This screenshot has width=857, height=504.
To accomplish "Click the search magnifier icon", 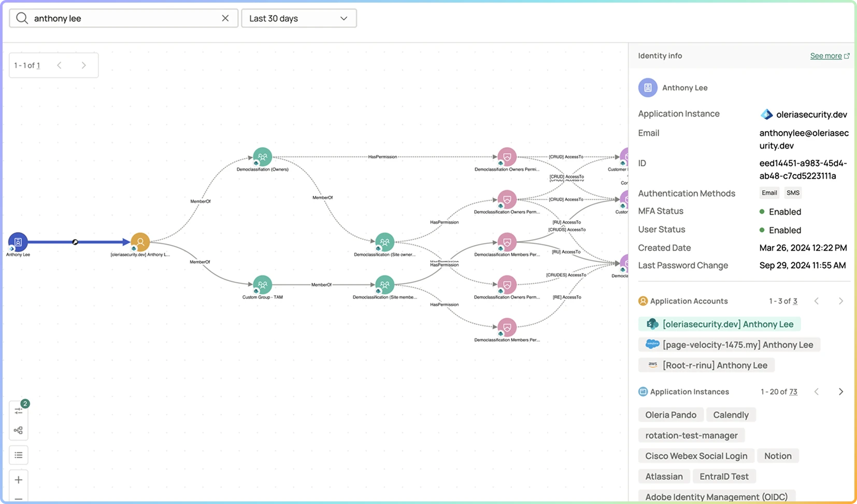I will [x=22, y=18].
